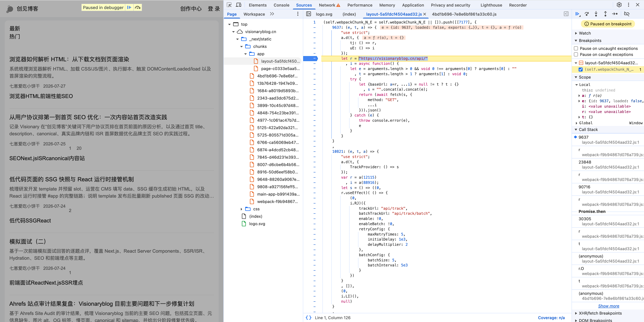The height and width of the screenshot is (322, 644).
Task: Collapse the Local scope
Action: [577, 85]
